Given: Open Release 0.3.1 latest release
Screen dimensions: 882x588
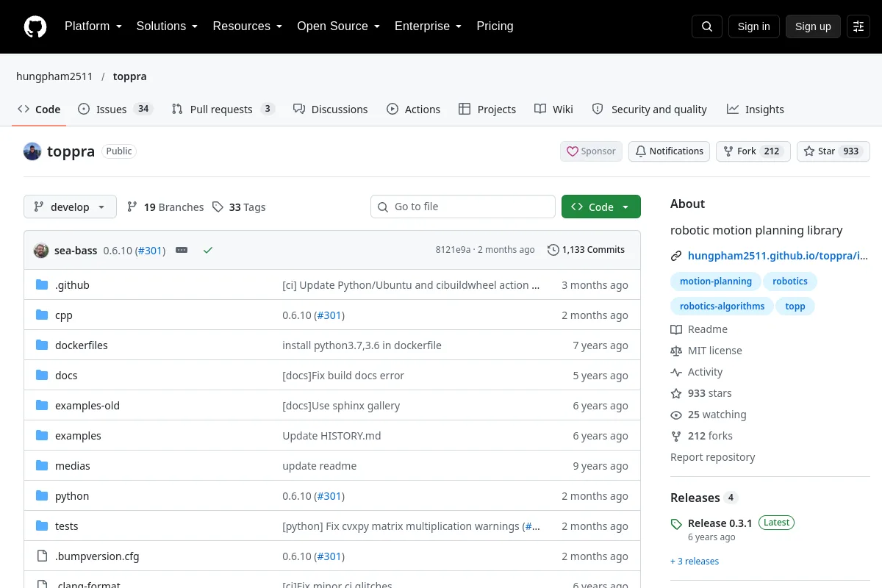Looking at the screenshot, I should click(720, 523).
